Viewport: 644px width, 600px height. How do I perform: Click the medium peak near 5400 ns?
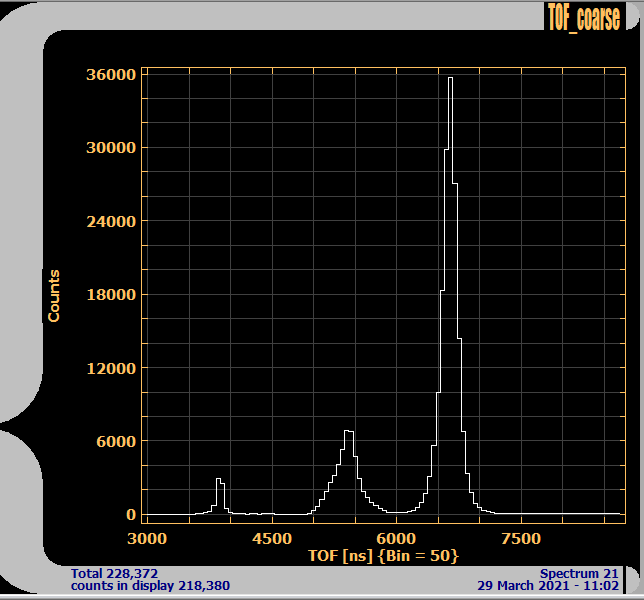click(348, 432)
